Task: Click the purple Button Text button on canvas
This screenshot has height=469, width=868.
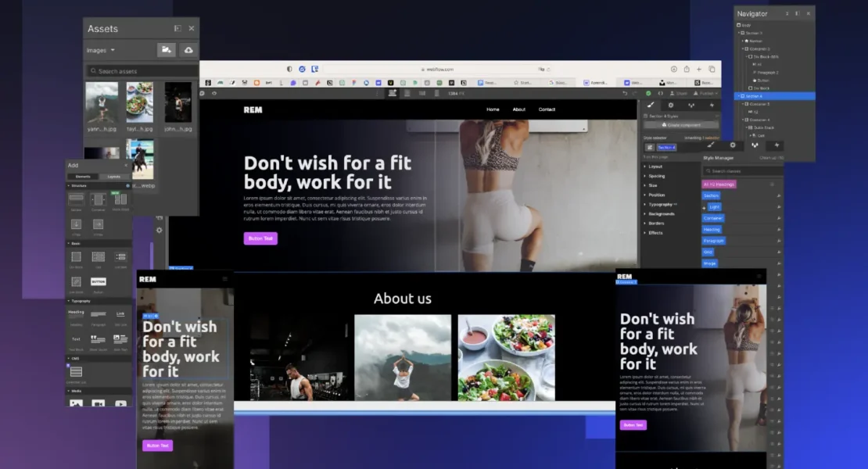Action: coord(260,238)
